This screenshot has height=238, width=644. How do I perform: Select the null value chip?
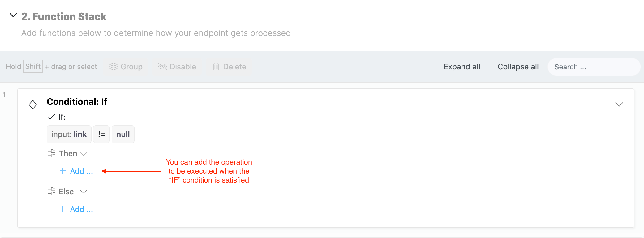coord(123,134)
